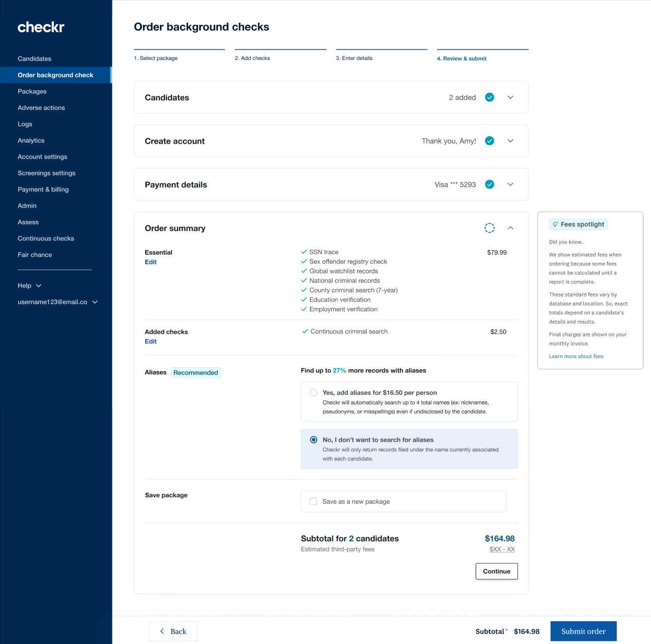Click the $79.99 Essential price

pos(497,252)
